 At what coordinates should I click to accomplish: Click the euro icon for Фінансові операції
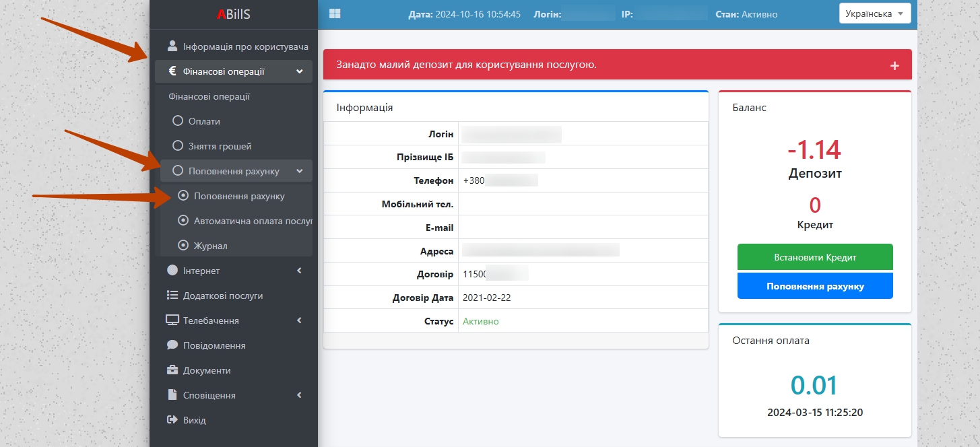pyautogui.click(x=172, y=71)
